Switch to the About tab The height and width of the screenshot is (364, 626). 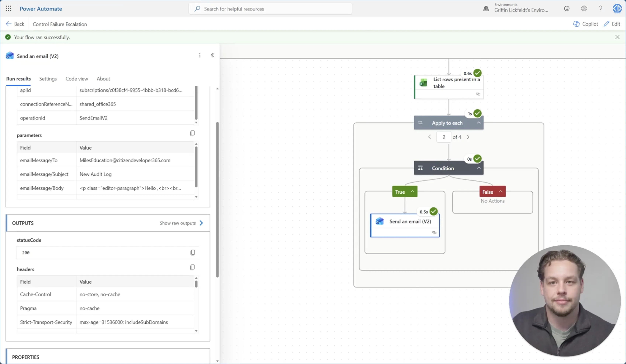tap(103, 79)
